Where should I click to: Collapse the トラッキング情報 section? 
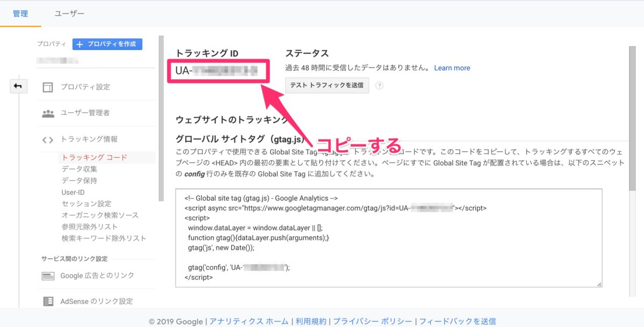89,140
